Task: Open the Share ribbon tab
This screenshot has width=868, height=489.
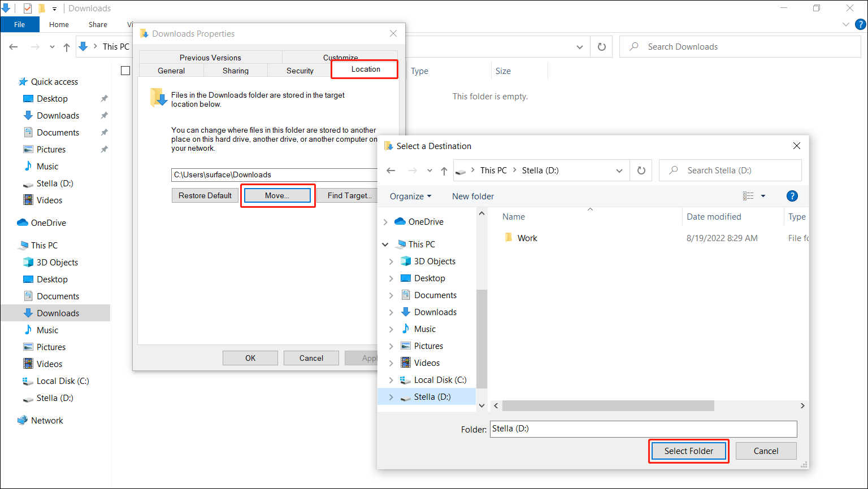Action: point(98,24)
